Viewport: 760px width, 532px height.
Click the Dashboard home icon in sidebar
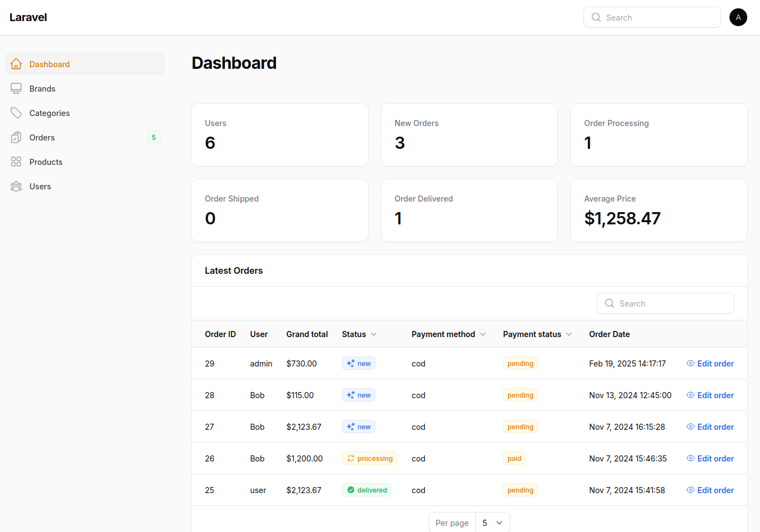click(16, 64)
